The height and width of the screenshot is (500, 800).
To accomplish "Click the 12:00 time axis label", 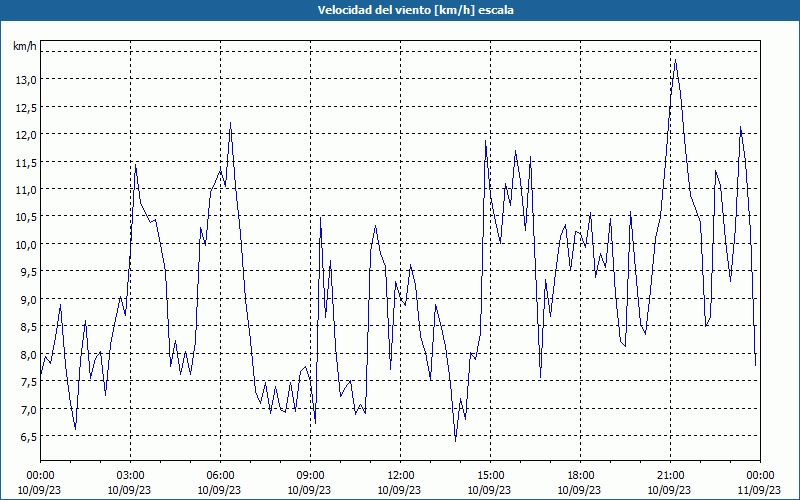I will point(400,476).
